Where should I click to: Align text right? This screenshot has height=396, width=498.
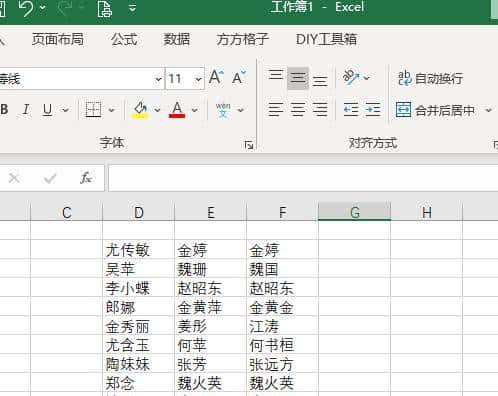[320, 109]
